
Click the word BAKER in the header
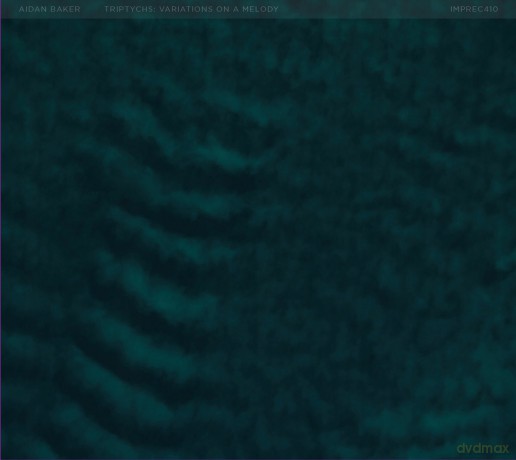pos(66,9)
